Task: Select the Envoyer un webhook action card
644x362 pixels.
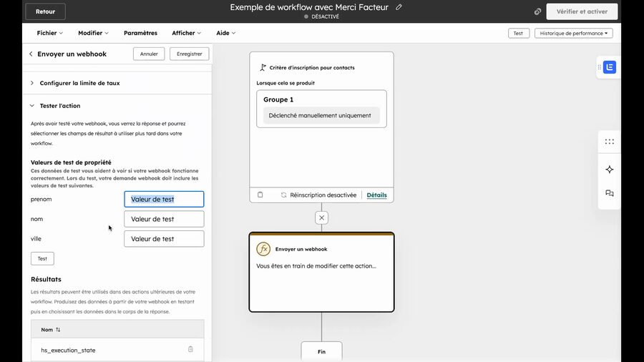Action: click(x=321, y=272)
